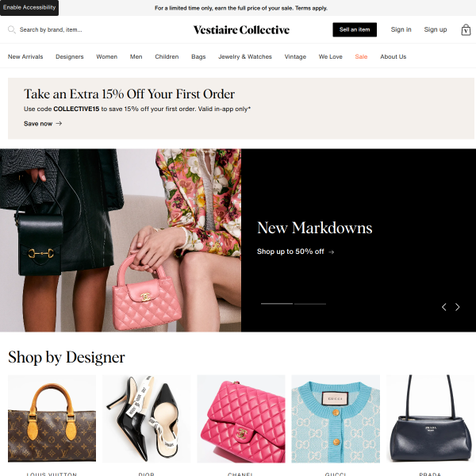Select first carousel progress indicator
The height and width of the screenshot is (476, 476).
pos(277,304)
